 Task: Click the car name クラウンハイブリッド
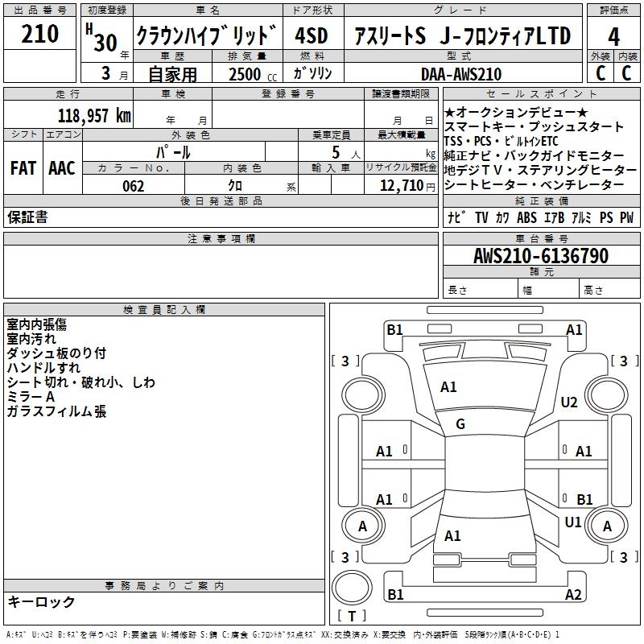(206, 35)
